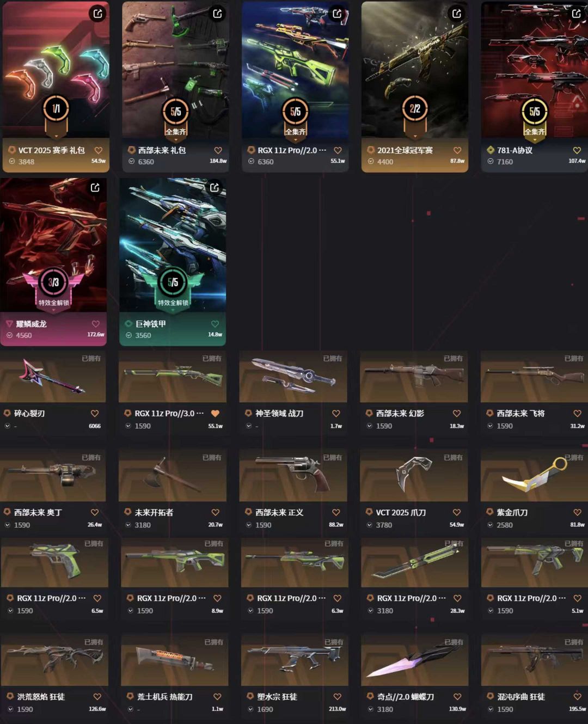
Task: Click share icon on RGX 11z Pro//2.0 bundle
Action: (x=337, y=14)
